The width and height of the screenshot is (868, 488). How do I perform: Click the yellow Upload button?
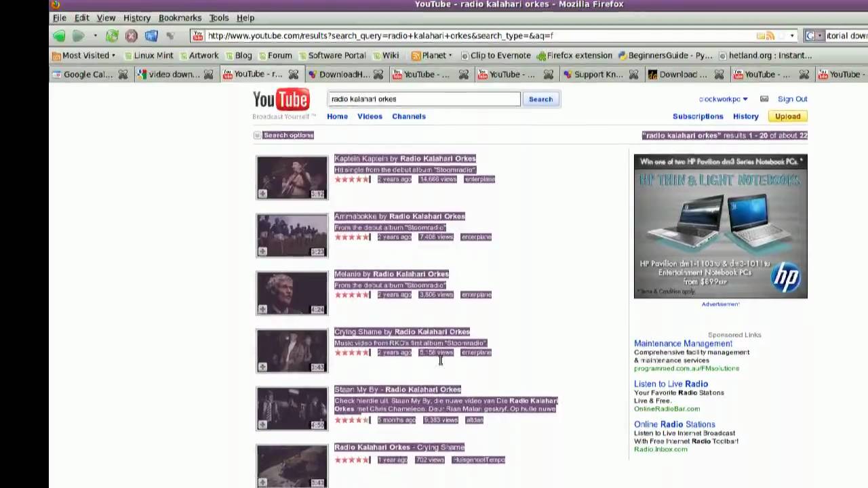point(787,117)
